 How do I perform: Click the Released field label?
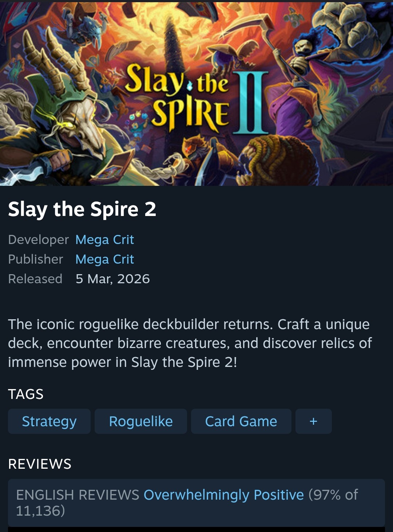coord(35,279)
